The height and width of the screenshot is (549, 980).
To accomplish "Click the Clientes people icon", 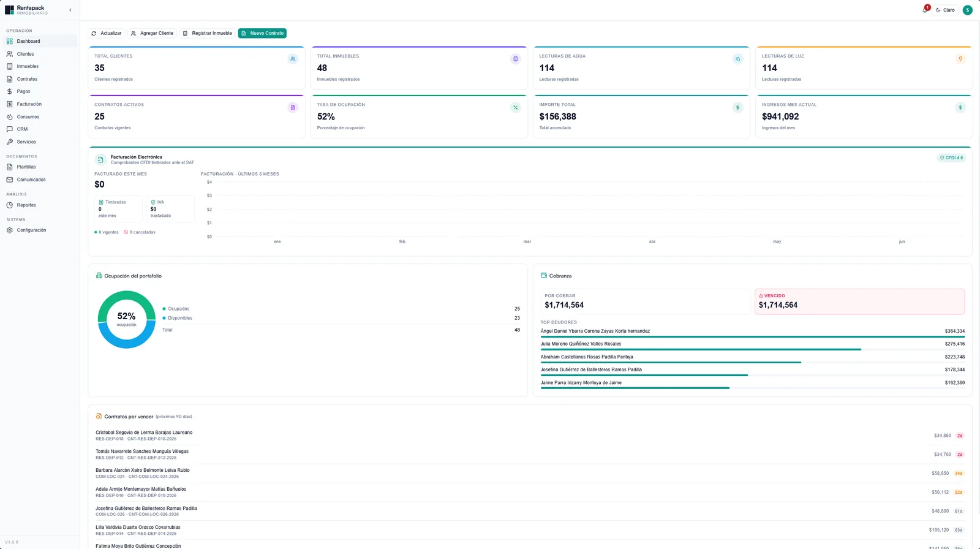I will [x=10, y=54].
